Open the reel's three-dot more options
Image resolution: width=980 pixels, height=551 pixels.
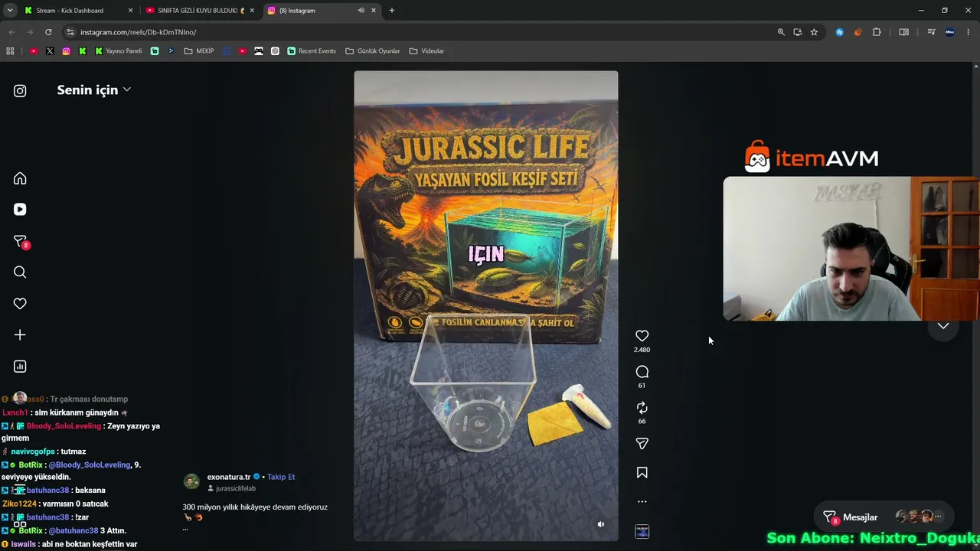tap(642, 502)
